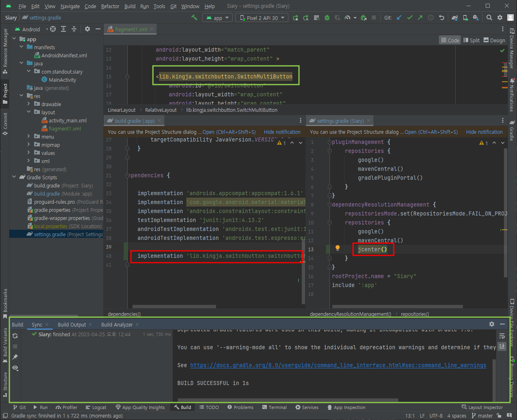Click Attach Debugger to Android Process icon
Viewport: 517px width, 420px height.
click(x=363, y=17)
